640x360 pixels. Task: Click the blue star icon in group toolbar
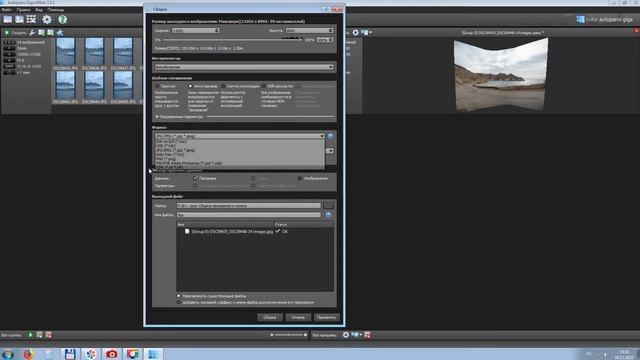coord(60,32)
